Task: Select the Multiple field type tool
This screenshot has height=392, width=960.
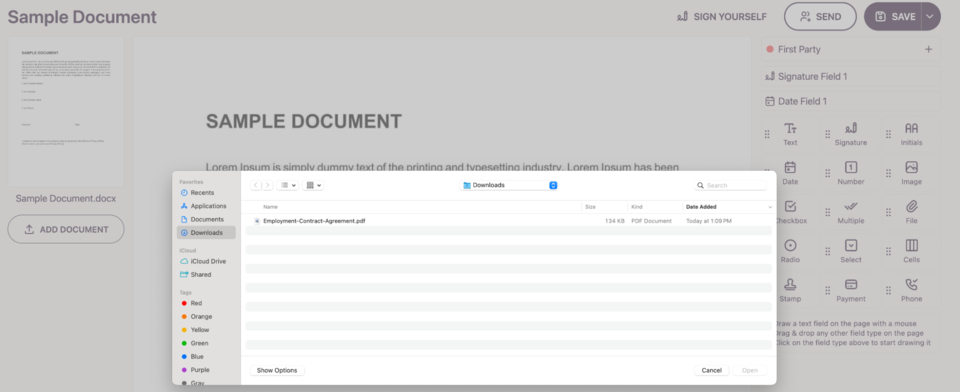Action: [x=850, y=213]
